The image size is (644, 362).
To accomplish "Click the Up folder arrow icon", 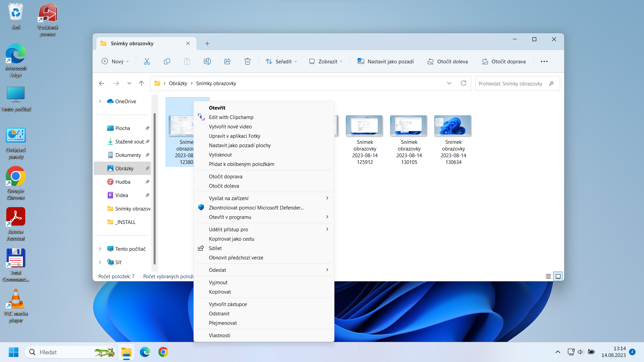I will tap(141, 83).
